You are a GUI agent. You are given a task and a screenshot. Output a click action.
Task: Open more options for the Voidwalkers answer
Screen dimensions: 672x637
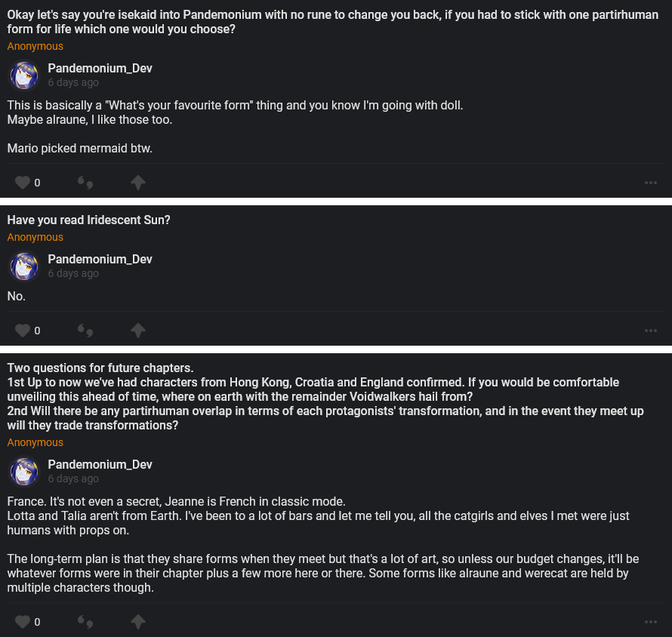[x=651, y=622]
